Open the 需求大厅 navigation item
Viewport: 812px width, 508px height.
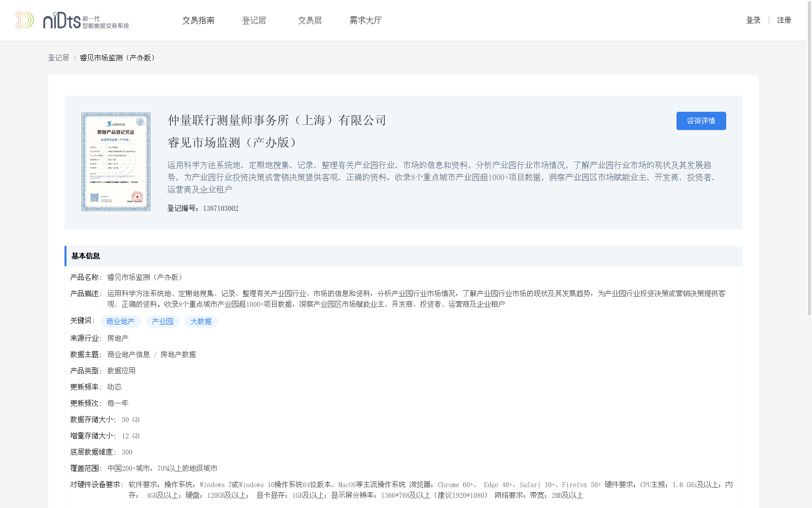(365, 20)
